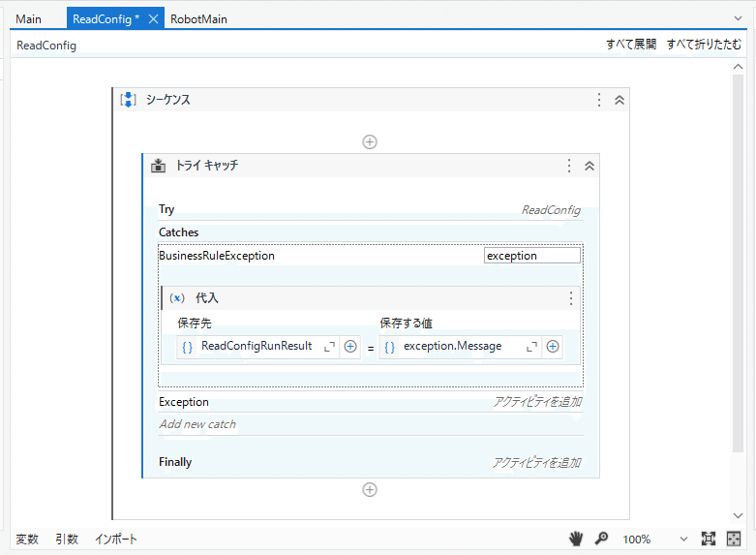Viewport: 756px width, 555px height.
Task: Expand editor for ReadConfigRunResult
Action: (329, 347)
